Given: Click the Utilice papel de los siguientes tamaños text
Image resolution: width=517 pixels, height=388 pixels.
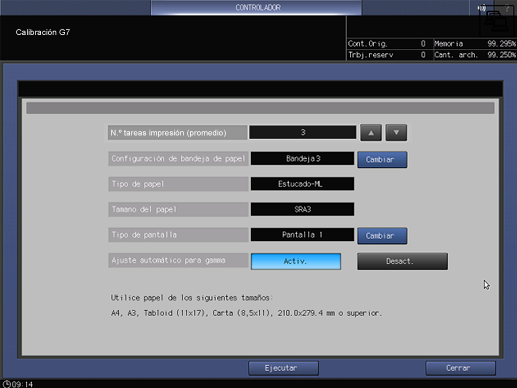Looking at the screenshot, I should pos(192,298).
